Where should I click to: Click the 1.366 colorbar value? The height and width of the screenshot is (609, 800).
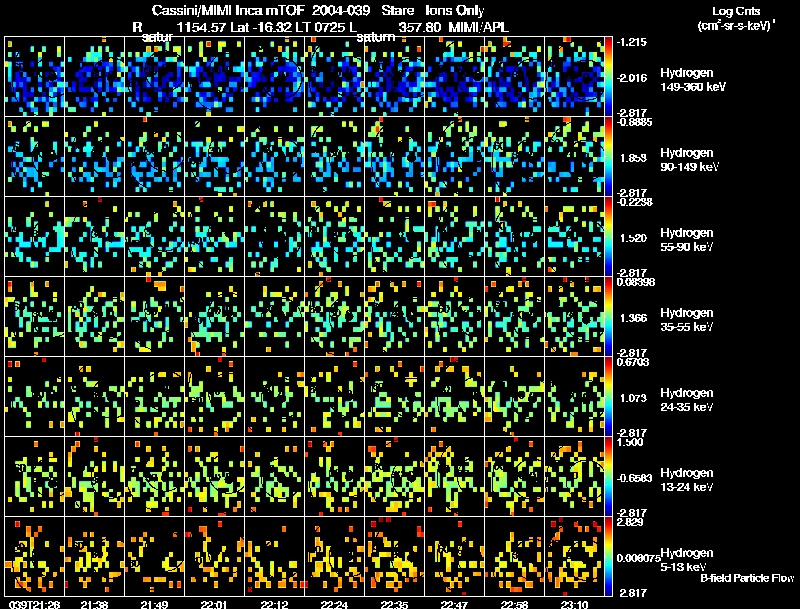[633, 318]
